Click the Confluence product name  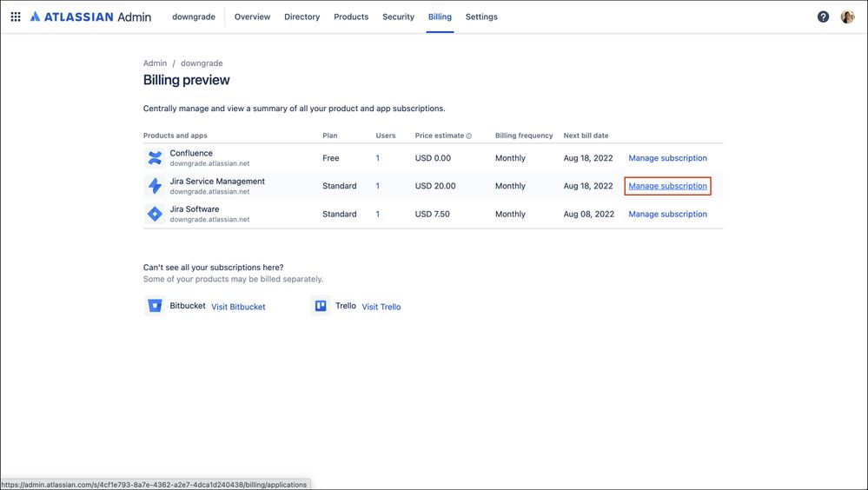coord(191,153)
